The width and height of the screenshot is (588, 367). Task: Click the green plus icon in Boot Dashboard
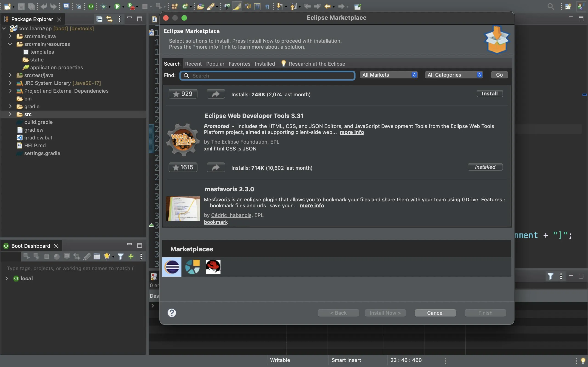(x=131, y=256)
